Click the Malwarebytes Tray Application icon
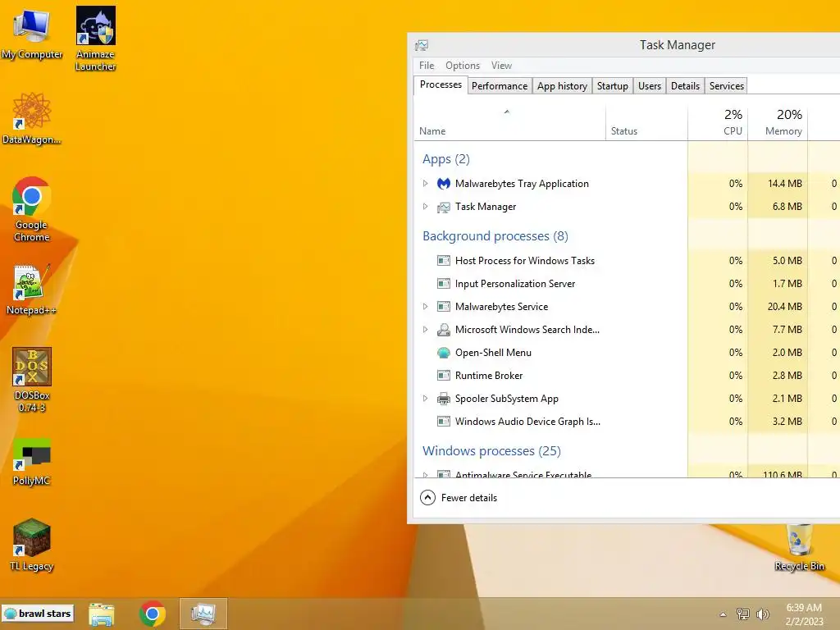 coord(444,184)
